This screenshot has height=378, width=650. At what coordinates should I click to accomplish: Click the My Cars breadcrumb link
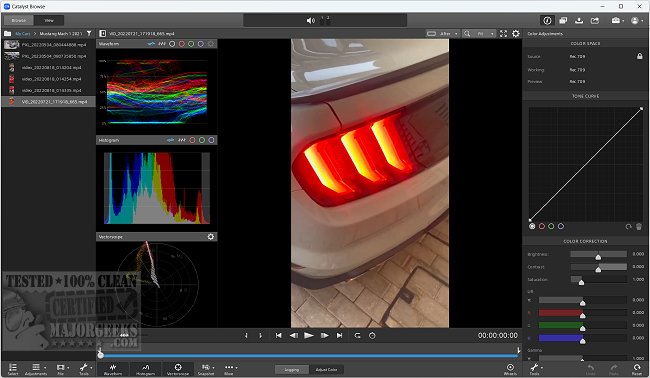point(23,34)
